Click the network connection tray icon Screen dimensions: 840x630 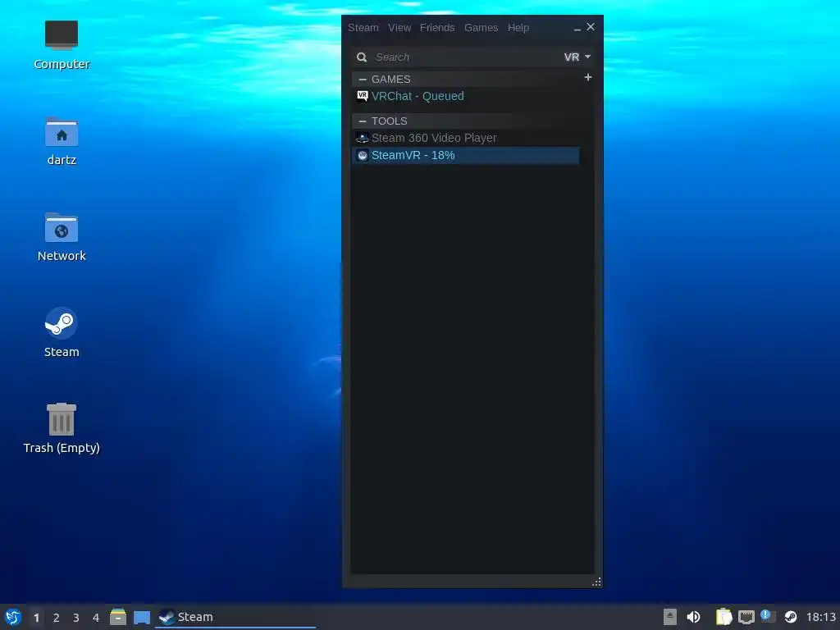click(746, 617)
